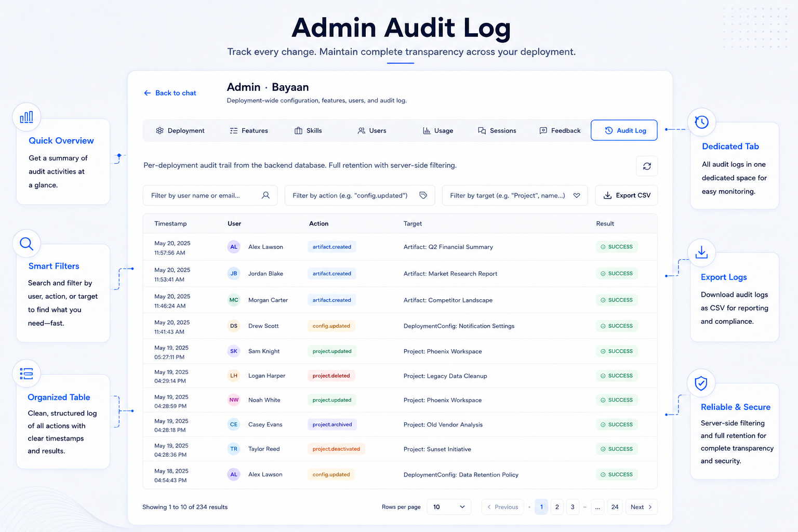The image size is (798, 532).
Task: Go to page 3
Action: point(573,507)
